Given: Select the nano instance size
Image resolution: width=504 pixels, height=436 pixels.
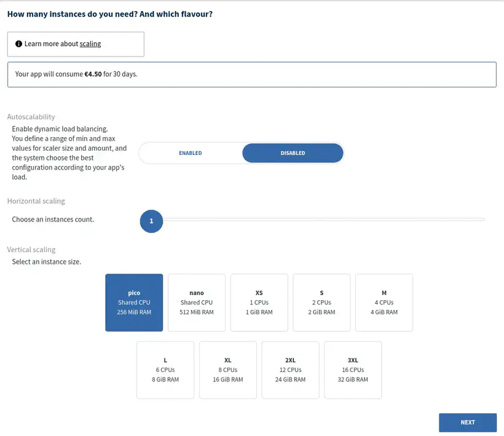Looking at the screenshot, I should (197, 303).
